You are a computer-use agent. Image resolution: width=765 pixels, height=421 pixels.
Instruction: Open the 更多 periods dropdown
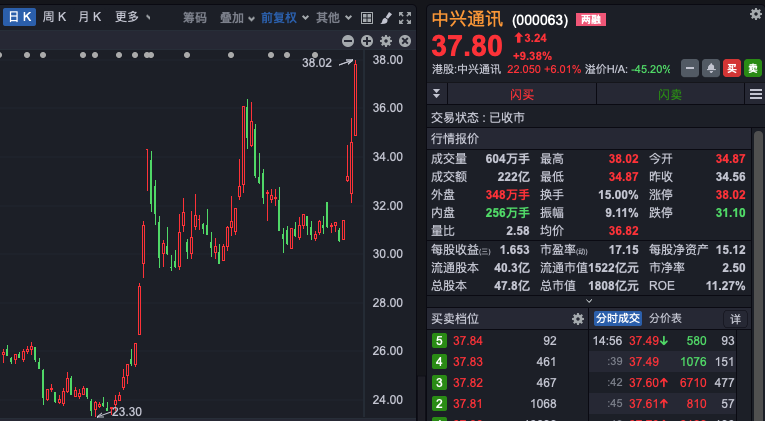pos(133,18)
